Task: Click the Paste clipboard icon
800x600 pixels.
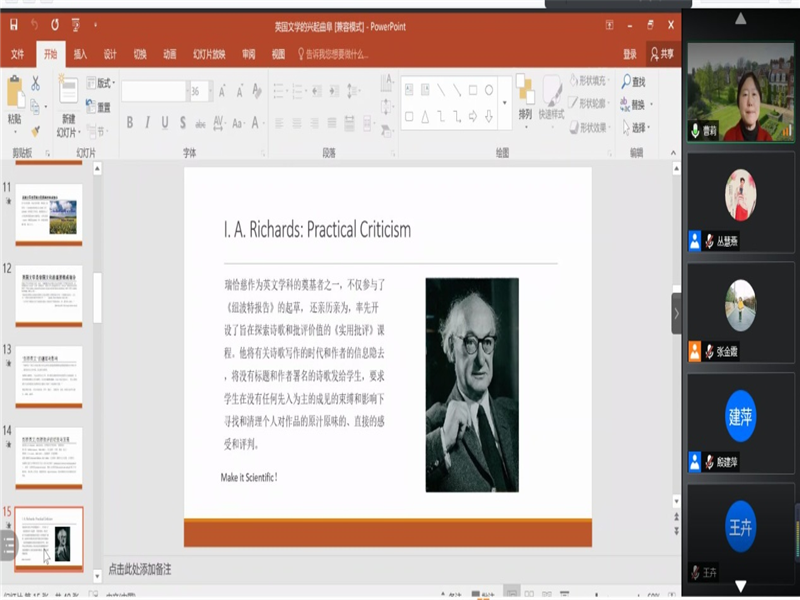Action: pos(14,94)
